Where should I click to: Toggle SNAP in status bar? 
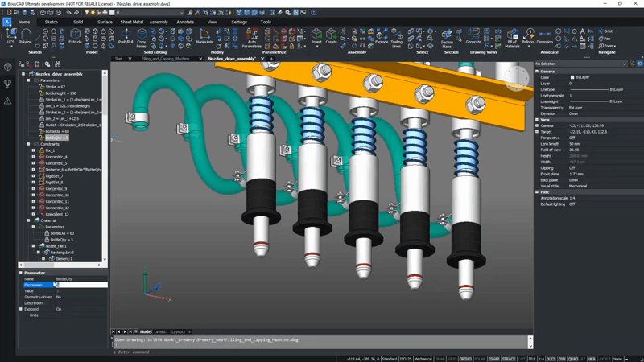pyautogui.click(x=440, y=359)
